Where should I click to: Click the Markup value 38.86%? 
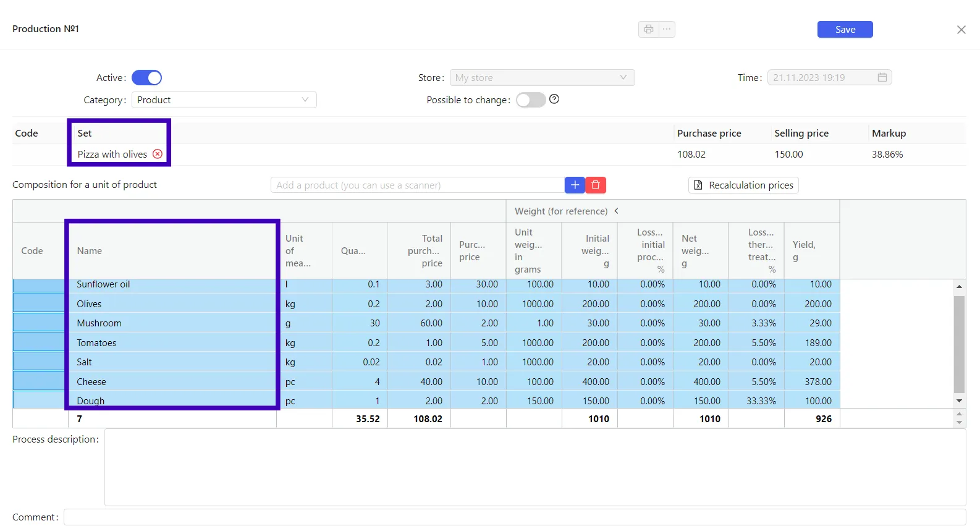[x=887, y=154]
